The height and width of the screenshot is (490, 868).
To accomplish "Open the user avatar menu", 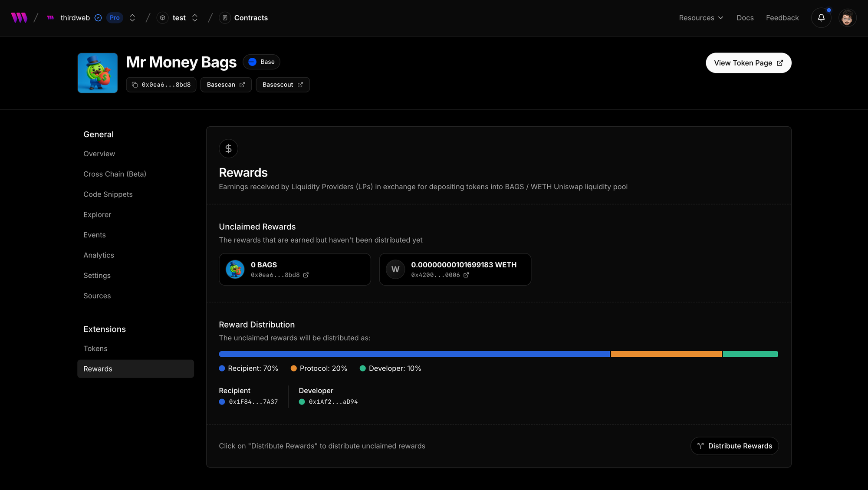I will click(847, 18).
